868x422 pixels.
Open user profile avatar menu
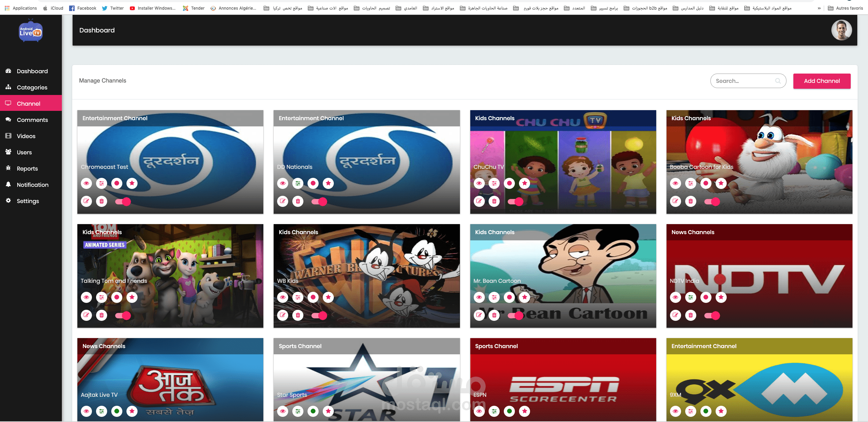click(841, 30)
